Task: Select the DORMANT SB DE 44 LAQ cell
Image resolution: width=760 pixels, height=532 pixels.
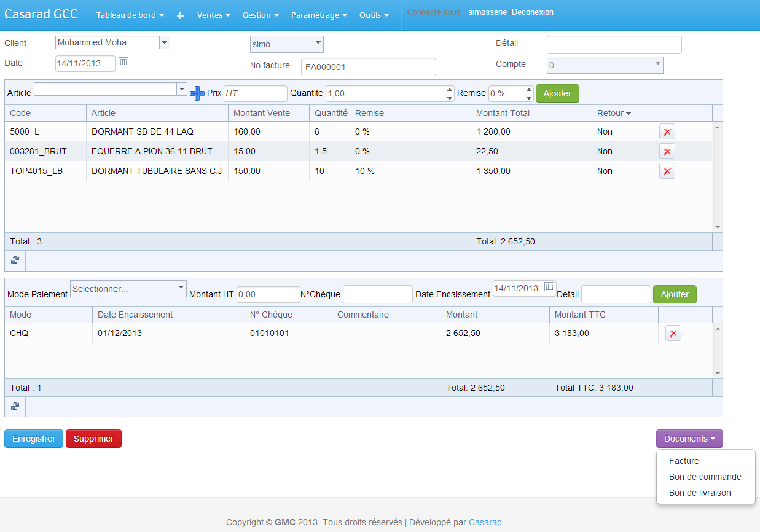Action: pos(157,131)
